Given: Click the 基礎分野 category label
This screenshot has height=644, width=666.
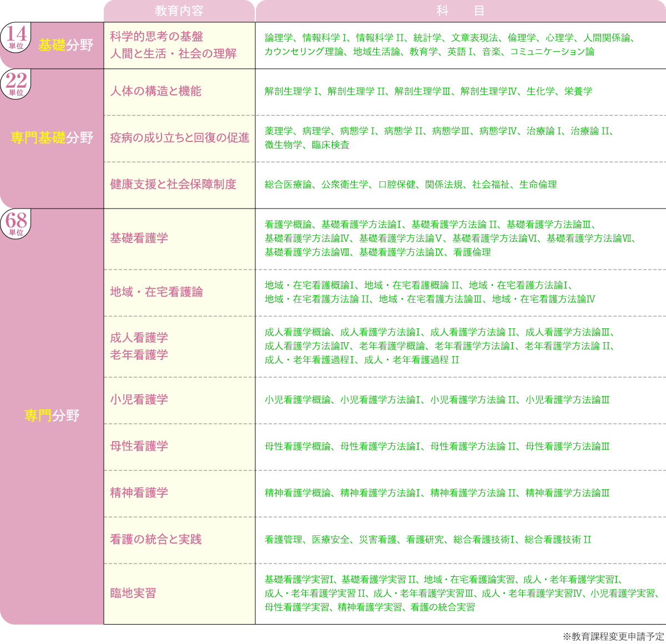Looking at the screenshot, I should [x=65, y=45].
